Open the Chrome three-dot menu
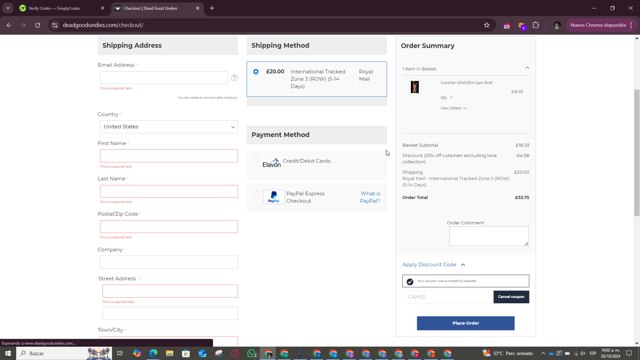Image resolution: width=640 pixels, height=360 pixels. (x=632, y=25)
